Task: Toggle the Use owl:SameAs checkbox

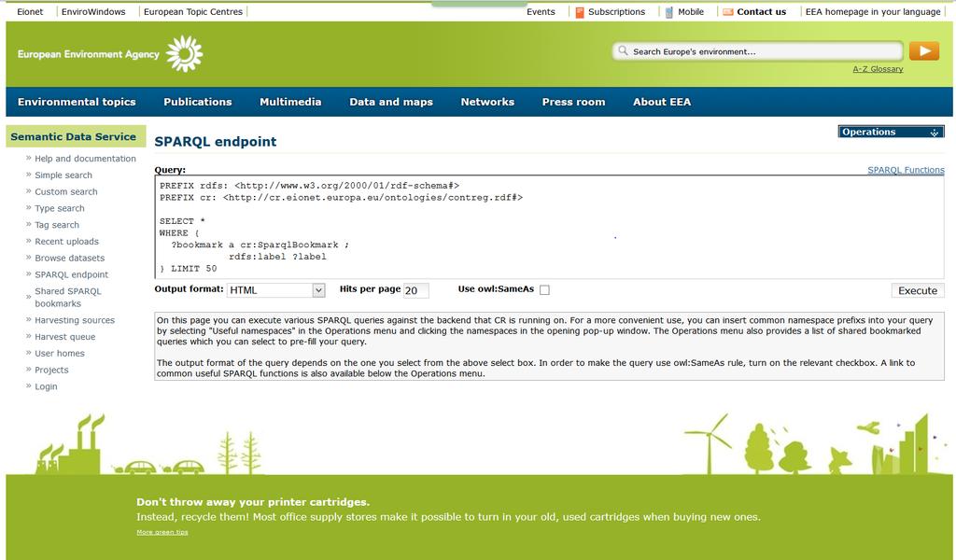Action: pyautogui.click(x=544, y=290)
